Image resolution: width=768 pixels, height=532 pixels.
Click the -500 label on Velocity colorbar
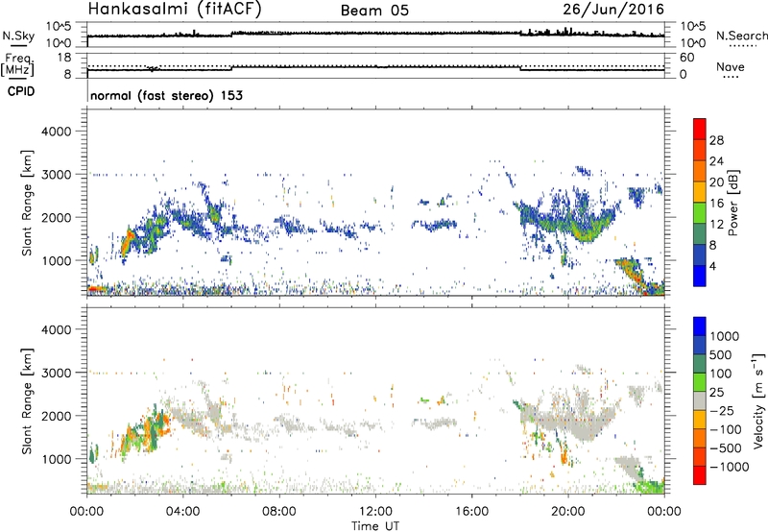726,448
